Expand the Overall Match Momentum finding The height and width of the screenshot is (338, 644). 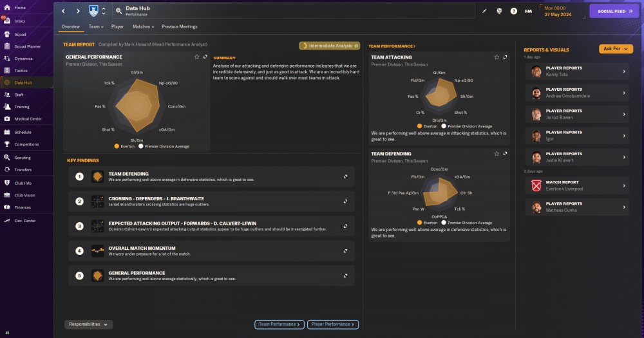pos(345,251)
